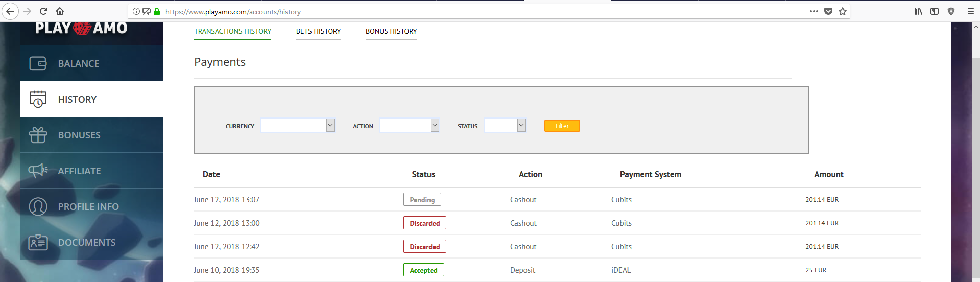Click the tracking protection icon beside the padlock
980x282 pixels.
(147, 11)
